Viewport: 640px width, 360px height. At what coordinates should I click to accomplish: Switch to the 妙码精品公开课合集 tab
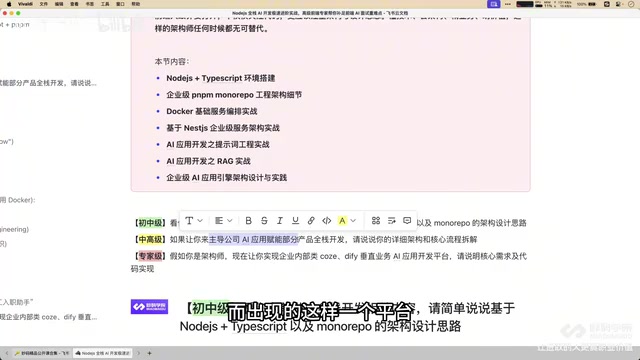(x=42, y=353)
